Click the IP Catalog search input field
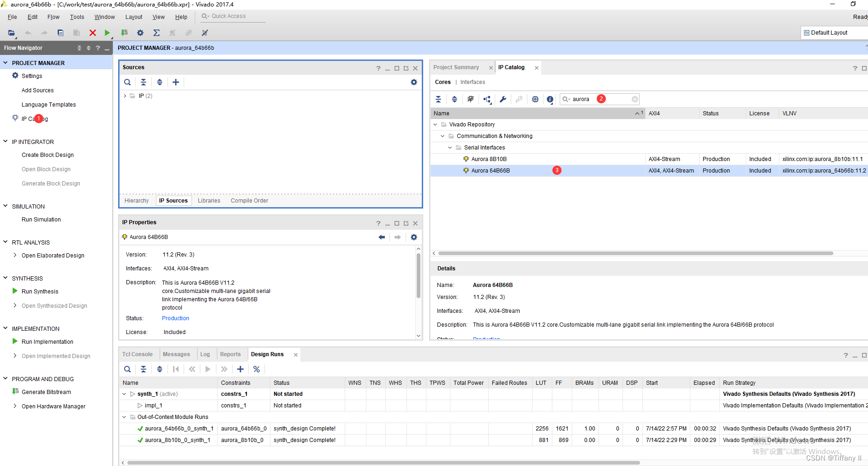The width and height of the screenshot is (868, 466). (600, 99)
